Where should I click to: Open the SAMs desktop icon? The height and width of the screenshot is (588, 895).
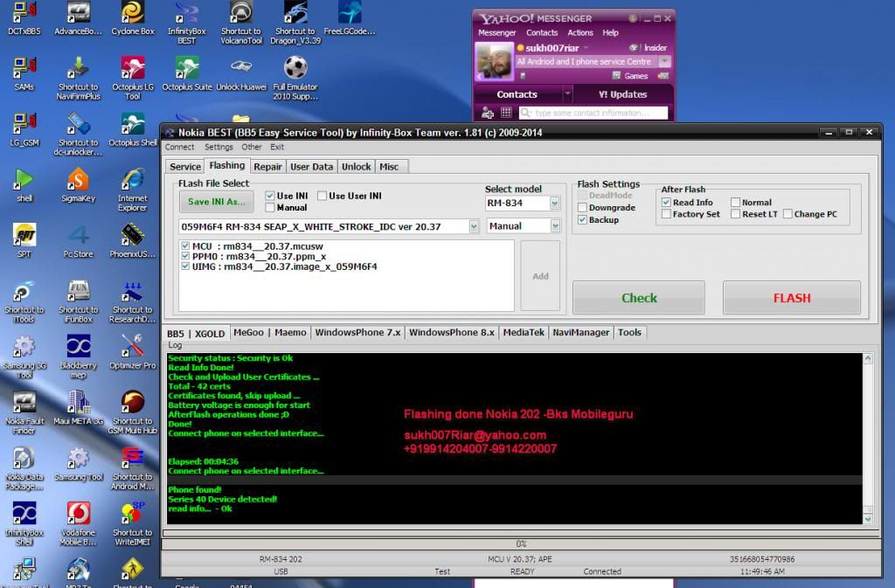point(24,74)
